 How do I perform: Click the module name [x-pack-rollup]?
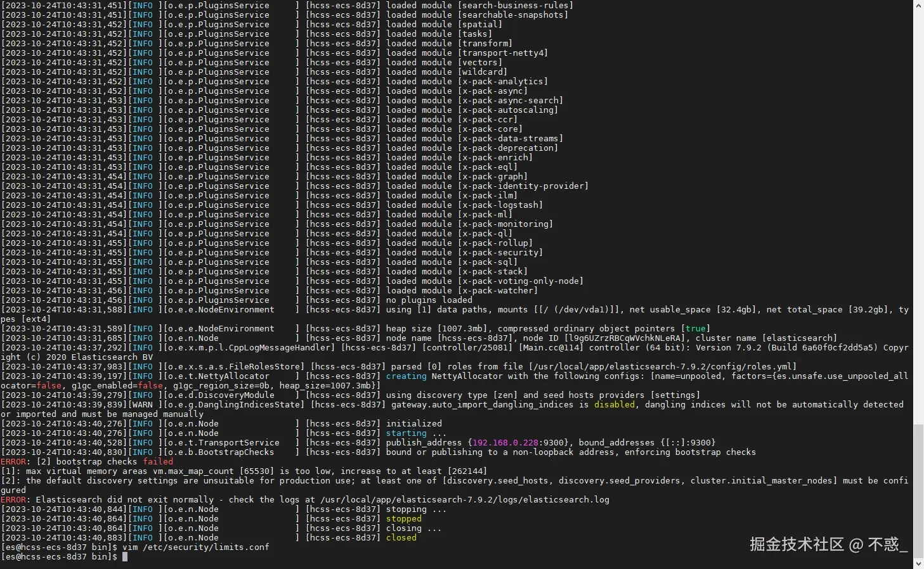click(x=495, y=243)
